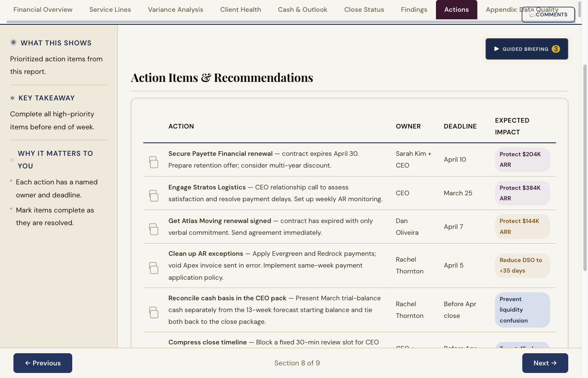Viewport: 588px width, 378px height.
Task: Open the Comments panel button
Action: (x=548, y=15)
